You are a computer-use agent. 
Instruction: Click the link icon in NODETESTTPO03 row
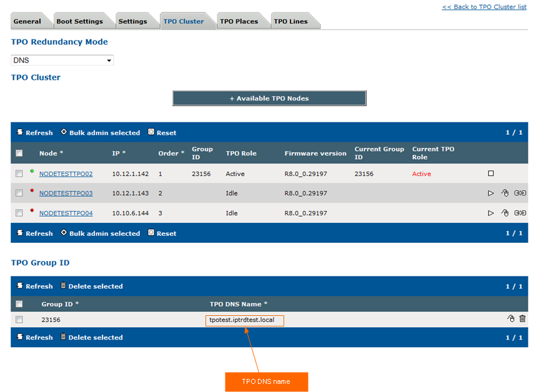(x=520, y=193)
